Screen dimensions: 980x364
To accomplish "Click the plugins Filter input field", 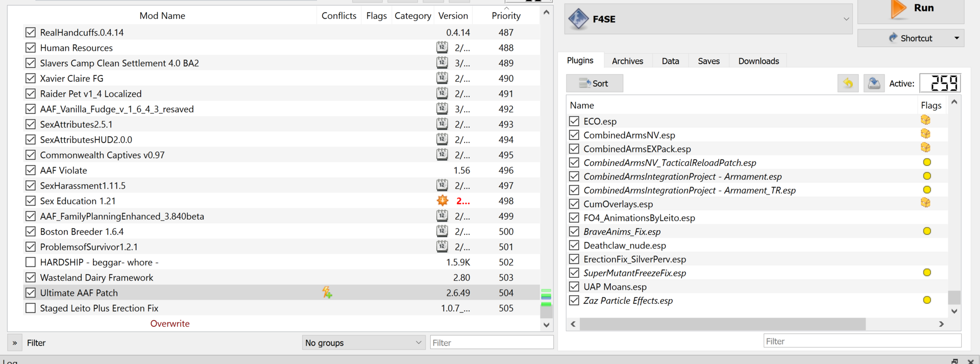I will pos(862,341).
